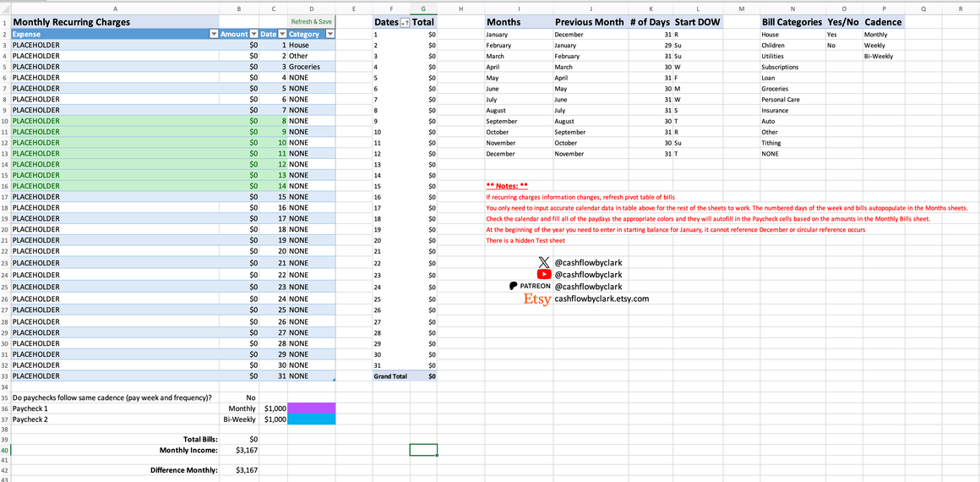Screen dimensions: 980x482
Task: Open the Date column filter dropdown
Action: click(x=282, y=35)
